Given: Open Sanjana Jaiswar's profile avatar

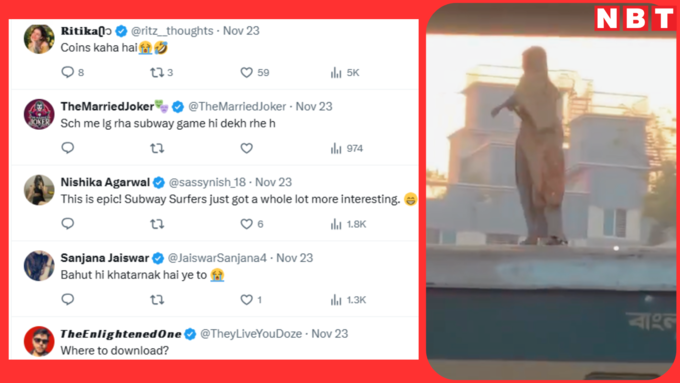Looking at the screenshot, I should click(x=39, y=265).
